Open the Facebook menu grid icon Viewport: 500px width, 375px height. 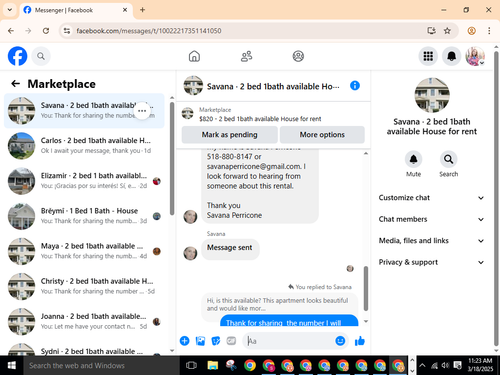coord(428,56)
